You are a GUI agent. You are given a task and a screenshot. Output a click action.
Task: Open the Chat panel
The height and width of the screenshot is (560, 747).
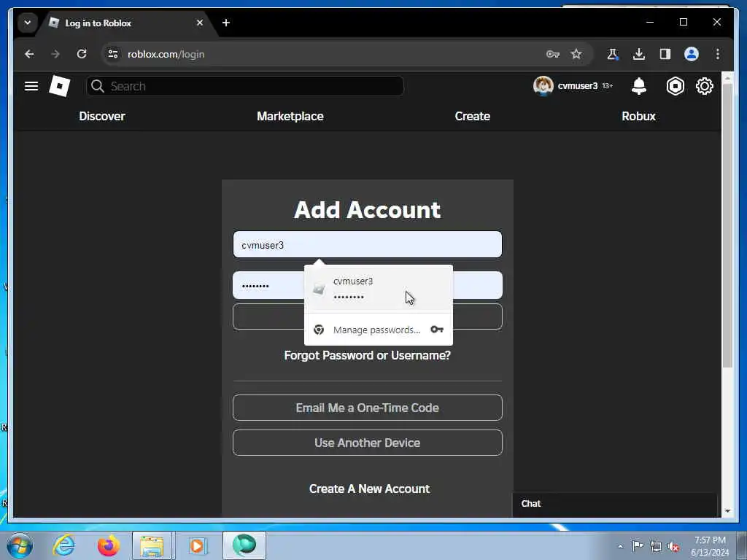614,504
